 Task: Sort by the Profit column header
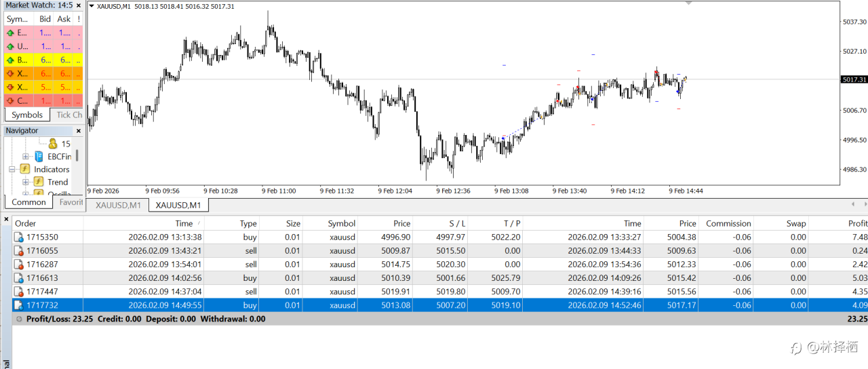pos(838,223)
